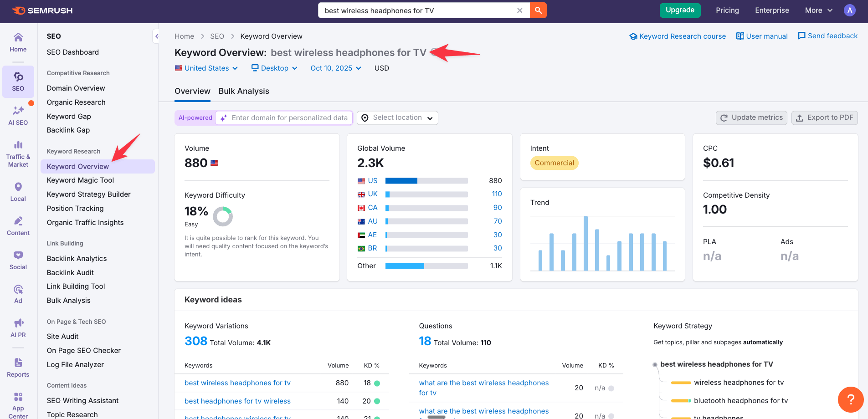Switch to the Bulk Analysis tab
Screen dimensions: 868x419
(x=244, y=91)
